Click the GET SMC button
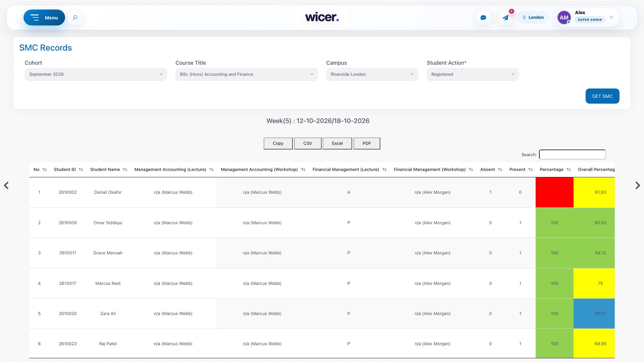Screen dimensions: 644x362 pyautogui.click(x=602, y=96)
